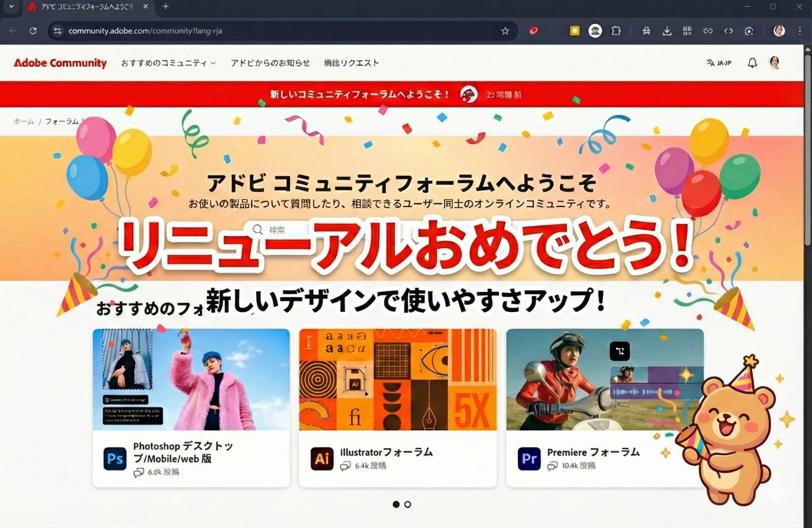Expand おすすめのコミュニティ dropdown menu
Screen dimensions: 812x528
169,63
